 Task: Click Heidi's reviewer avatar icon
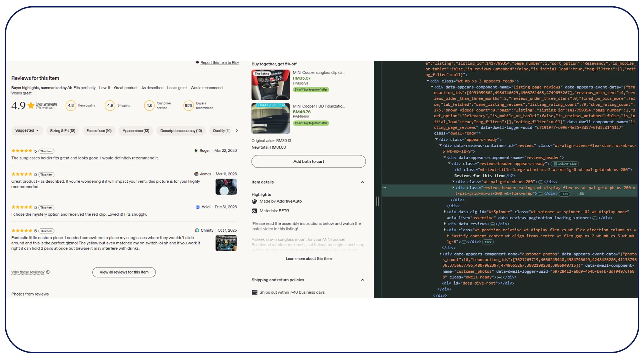(198, 207)
